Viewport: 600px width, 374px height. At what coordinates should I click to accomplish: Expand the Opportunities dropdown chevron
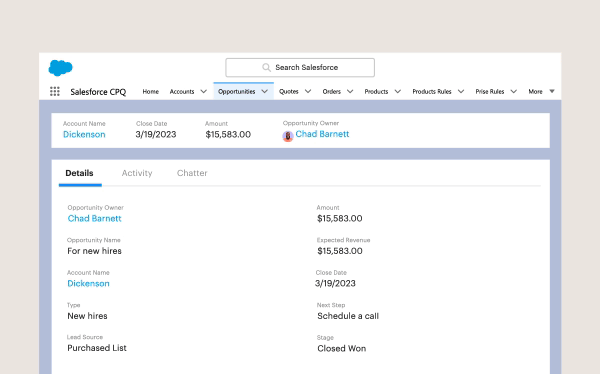[264, 91]
